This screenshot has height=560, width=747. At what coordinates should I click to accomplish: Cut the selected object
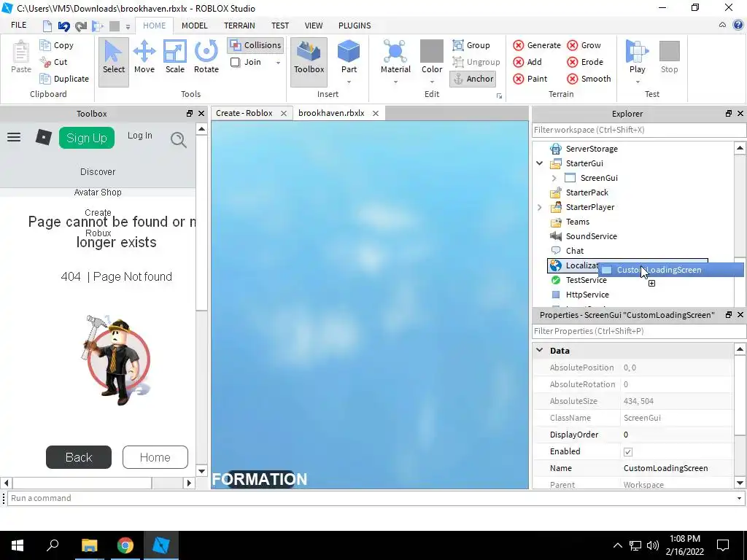pos(54,62)
